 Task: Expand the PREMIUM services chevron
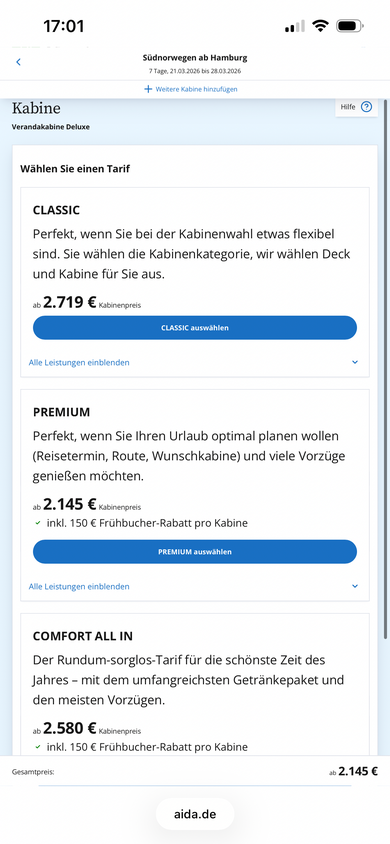pyautogui.click(x=354, y=586)
